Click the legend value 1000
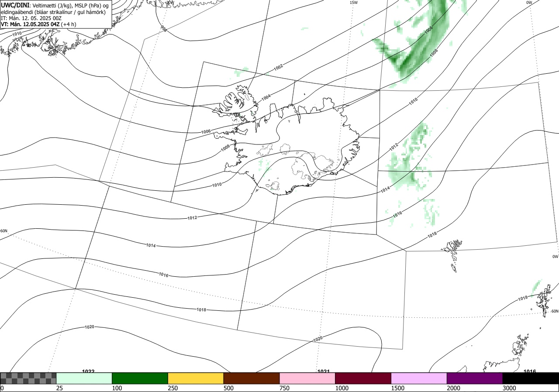 (x=342, y=388)
